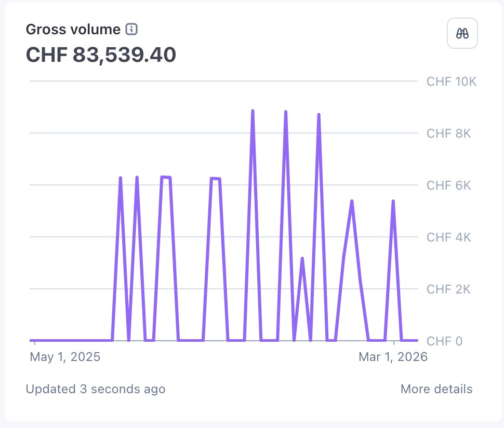The image size is (504, 428).
Task: Click the CHF 2K axis label
Action: [x=448, y=289]
